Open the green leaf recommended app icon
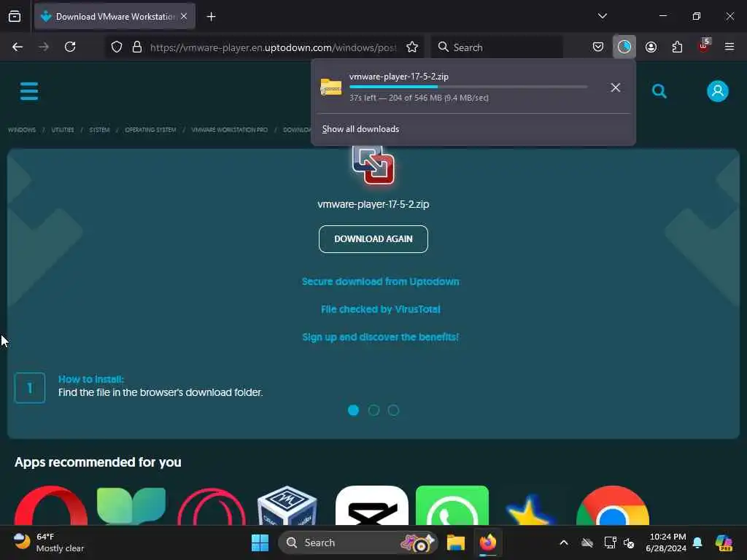 coord(131,505)
